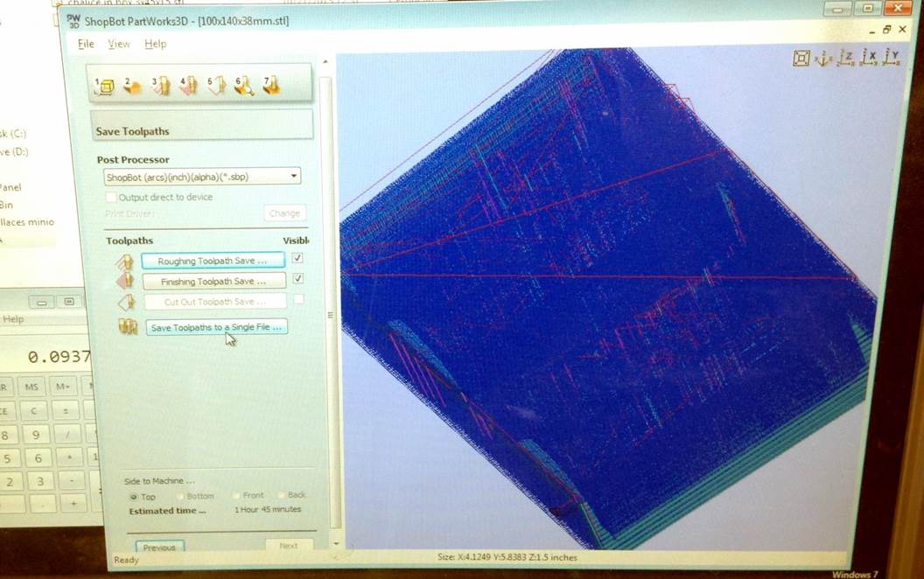Open step 2 Material Size icon
The height and width of the screenshot is (579, 924).
point(133,86)
